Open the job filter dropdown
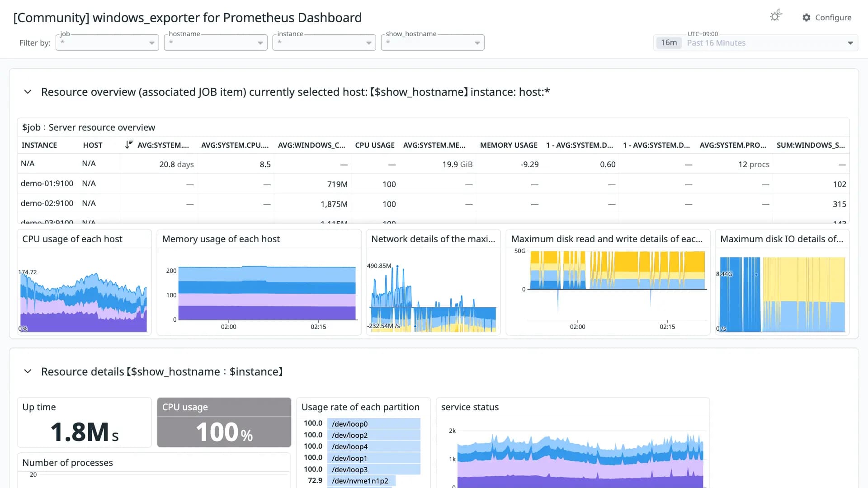 click(107, 42)
